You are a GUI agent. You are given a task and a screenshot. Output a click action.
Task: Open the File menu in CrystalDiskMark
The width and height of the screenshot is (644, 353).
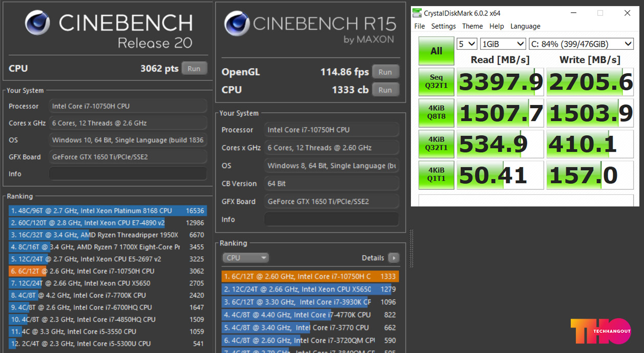click(420, 26)
